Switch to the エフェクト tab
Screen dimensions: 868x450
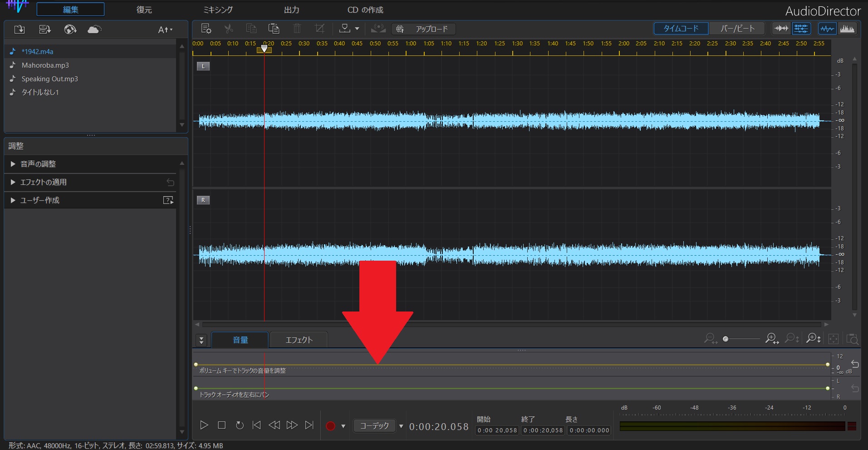(x=299, y=339)
